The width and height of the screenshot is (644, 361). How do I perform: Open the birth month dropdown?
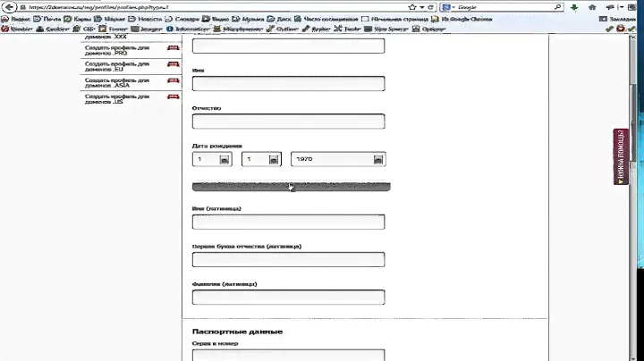point(274,159)
